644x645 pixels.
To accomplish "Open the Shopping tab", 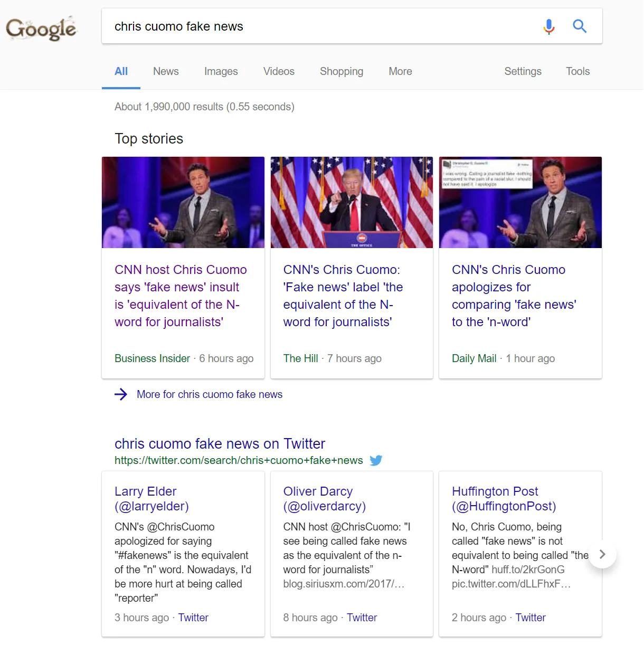I will 342,71.
